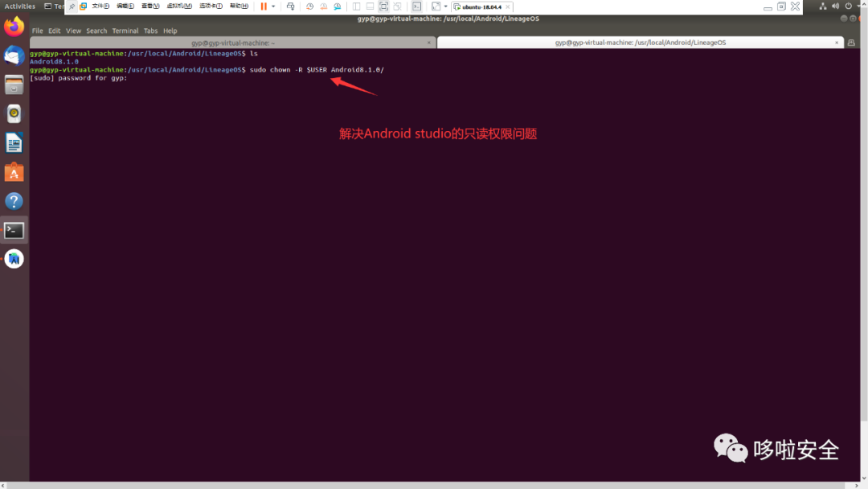Open the terminal Edit menu
868x489 pixels.
click(55, 31)
